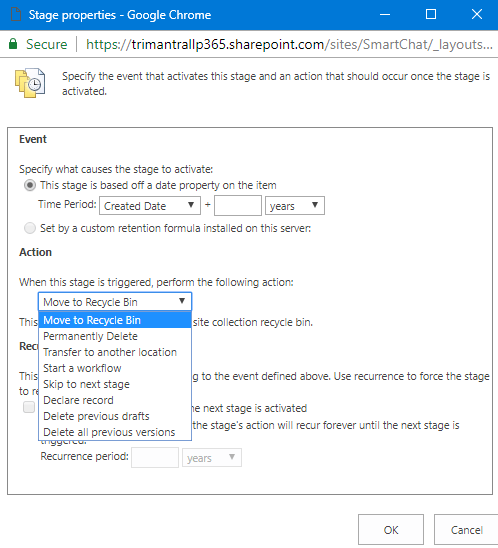Screen dimensions: 498x548
Task: Close the Stage properties window
Action: tap(477, 15)
